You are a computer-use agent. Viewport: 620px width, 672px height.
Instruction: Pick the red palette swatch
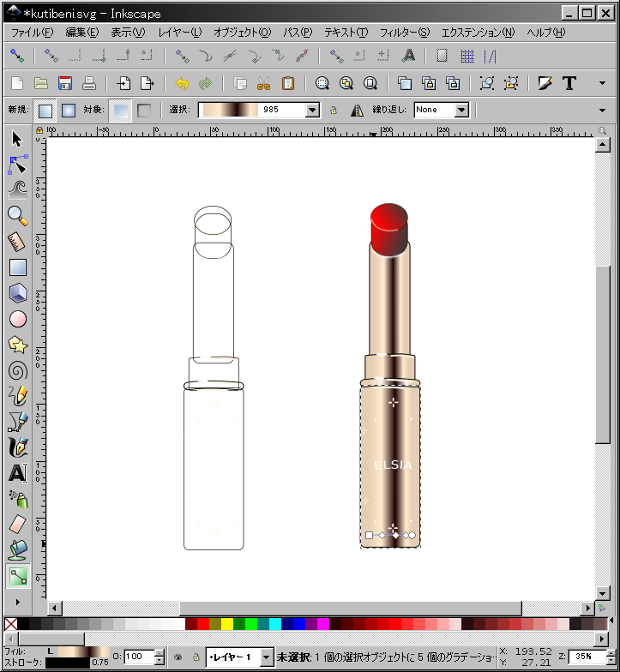(x=202, y=624)
